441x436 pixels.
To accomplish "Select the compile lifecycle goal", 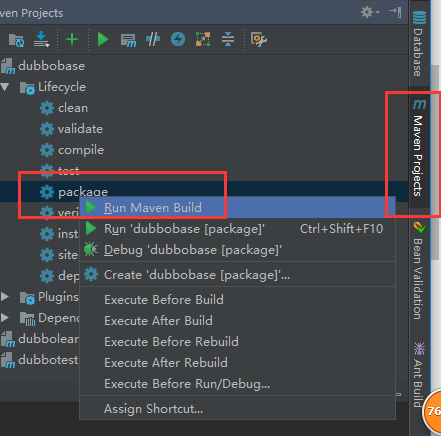I will coord(81,150).
